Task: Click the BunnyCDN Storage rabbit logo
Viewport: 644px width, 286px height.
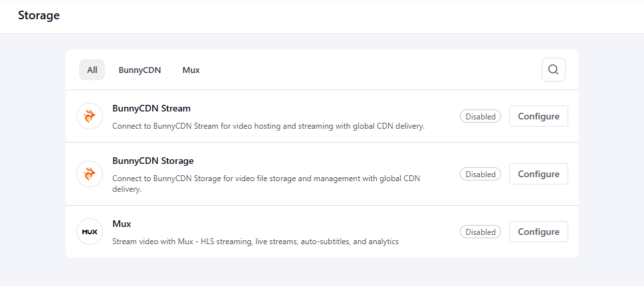Action: click(x=90, y=174)
